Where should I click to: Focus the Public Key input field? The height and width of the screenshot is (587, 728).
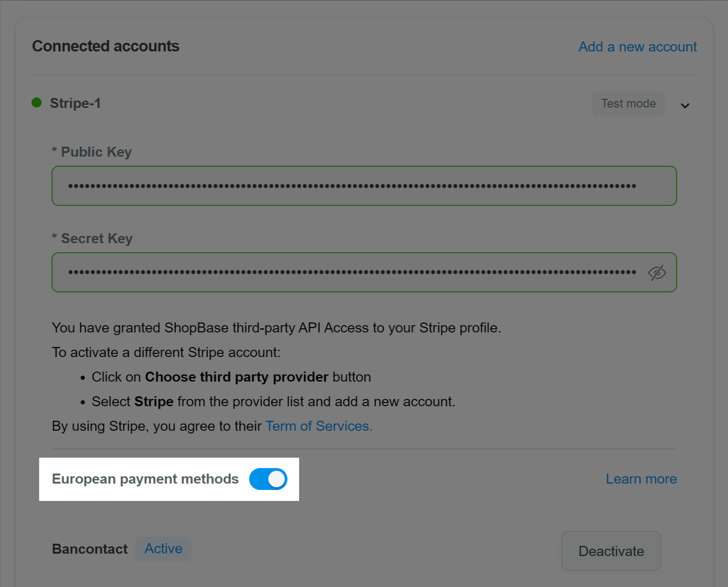(x=364, y=186)
